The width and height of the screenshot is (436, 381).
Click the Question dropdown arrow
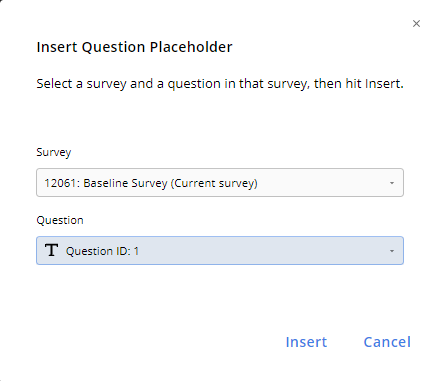point(392,251)
